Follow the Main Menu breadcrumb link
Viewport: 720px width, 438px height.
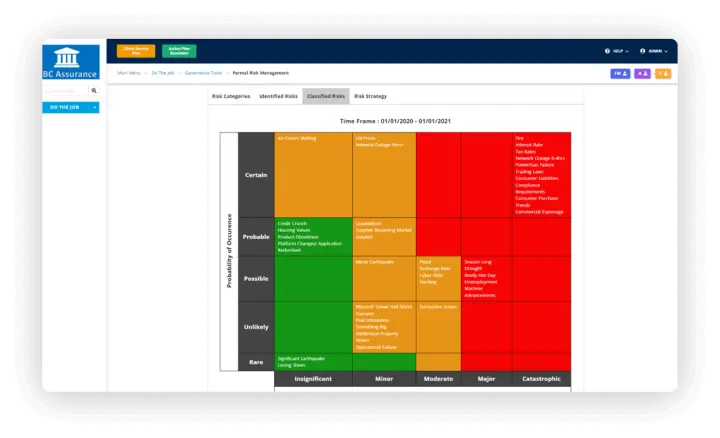coord(128,73)
